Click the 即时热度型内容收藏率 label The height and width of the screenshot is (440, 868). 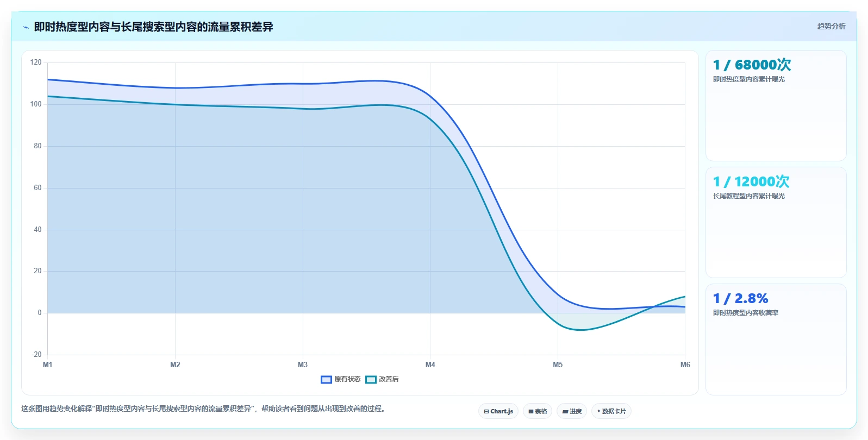[746, 313]
